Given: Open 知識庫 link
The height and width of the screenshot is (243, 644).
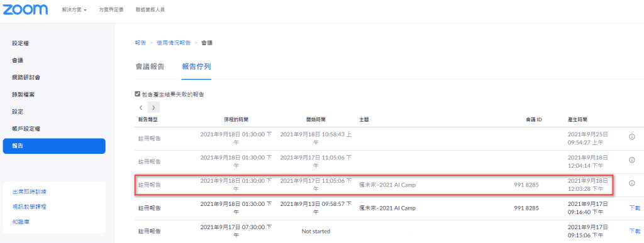Looking at the screenshot, I should pyautogui.click(x=21, y=222).
